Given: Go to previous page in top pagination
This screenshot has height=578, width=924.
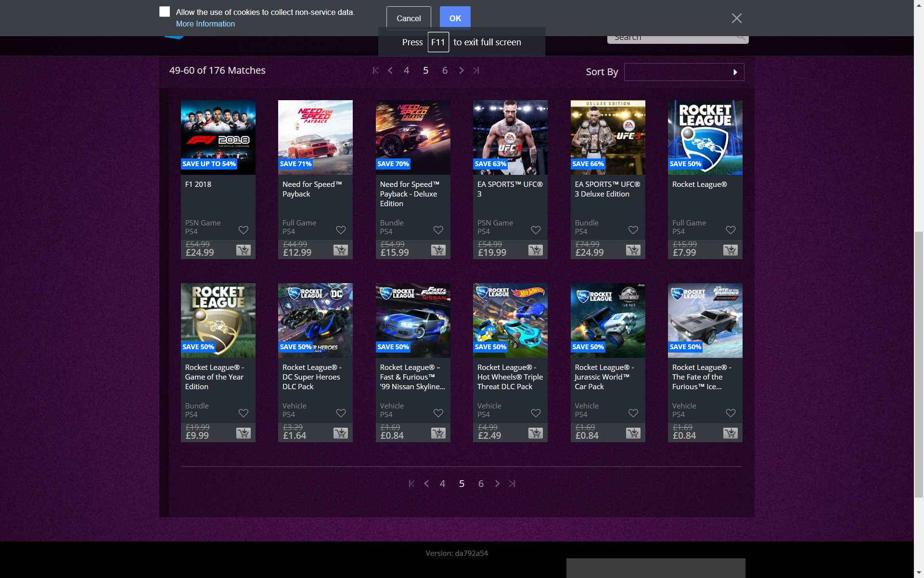Looking at the screenshot, I should [x=390, y=70].
